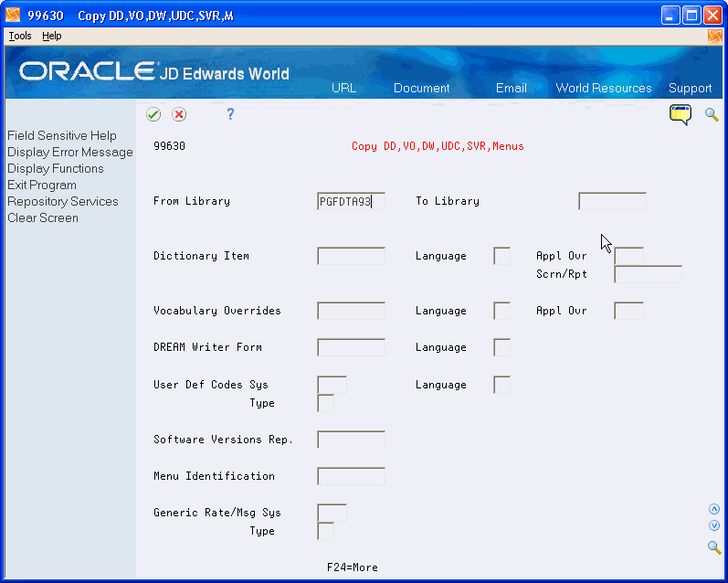The height and width of the screenshot is (583, 728).
Task: Click the Dictionary Item field
Action: click(x=351, y=256)
